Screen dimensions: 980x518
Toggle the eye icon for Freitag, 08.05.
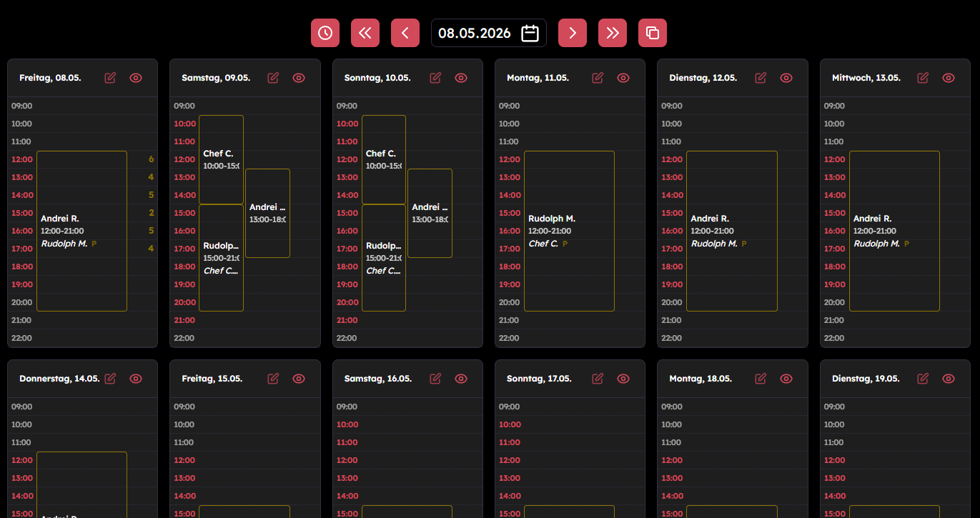(136, 78)
